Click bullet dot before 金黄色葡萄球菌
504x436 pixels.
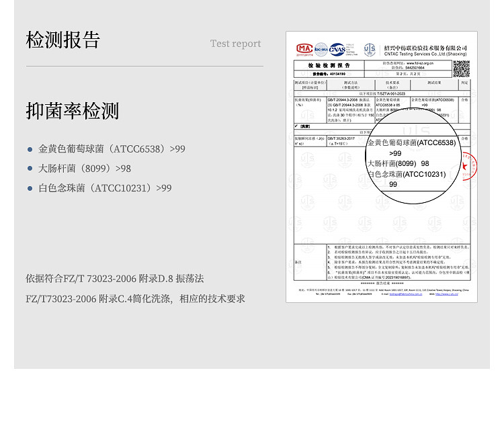tap(30, 149)
